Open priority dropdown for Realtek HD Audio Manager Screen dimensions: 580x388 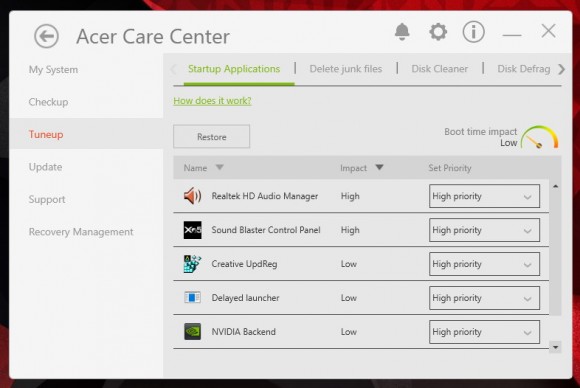pyautogui.click(x=484, y=196)
